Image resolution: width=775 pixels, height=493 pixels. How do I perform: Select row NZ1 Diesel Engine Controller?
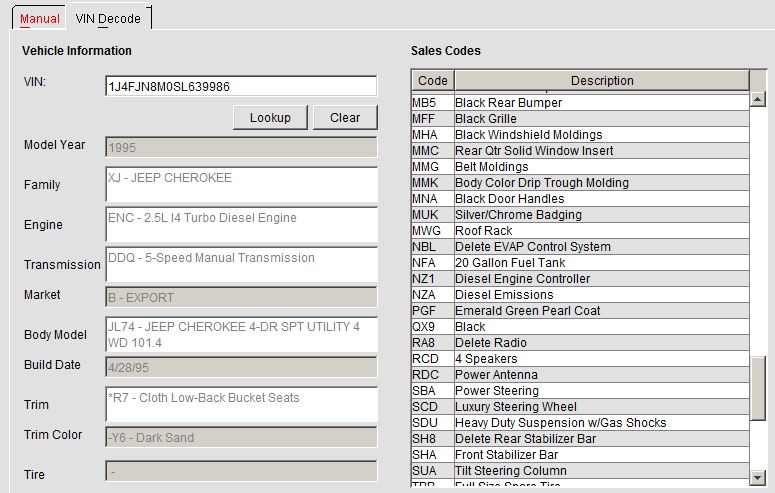[580, 278]
